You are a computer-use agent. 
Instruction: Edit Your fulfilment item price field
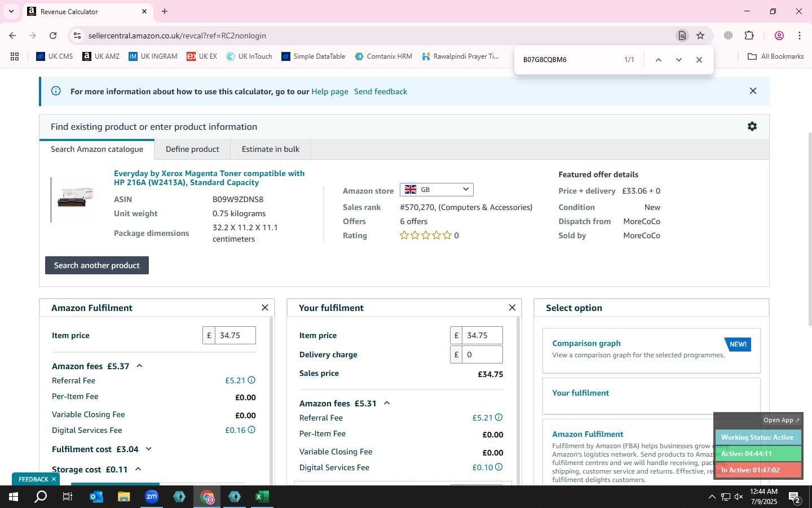coord(482,335)
